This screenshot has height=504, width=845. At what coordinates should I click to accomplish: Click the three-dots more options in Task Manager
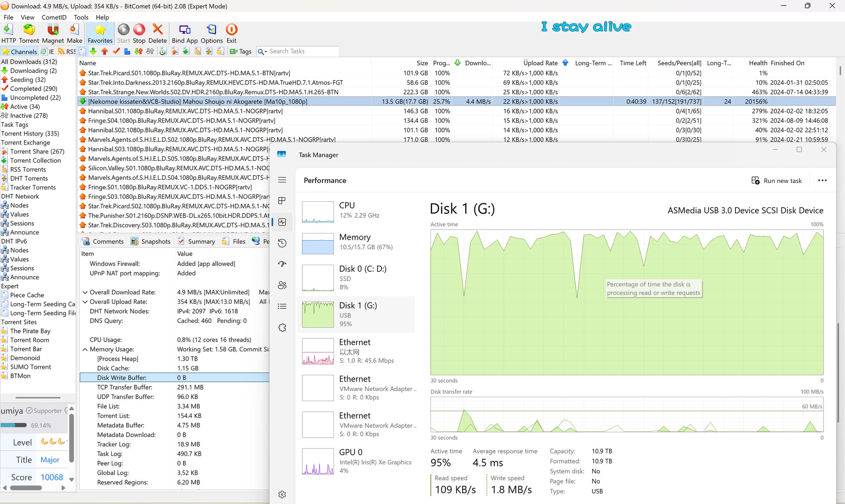(822, 180)
